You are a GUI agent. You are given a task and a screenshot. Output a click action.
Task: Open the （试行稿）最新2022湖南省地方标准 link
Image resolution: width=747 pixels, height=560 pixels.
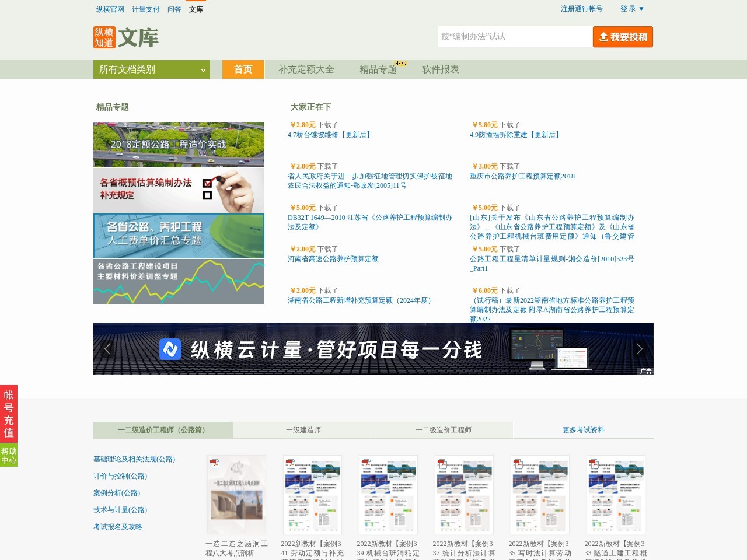pyautogui.click(x=552, y=310)
